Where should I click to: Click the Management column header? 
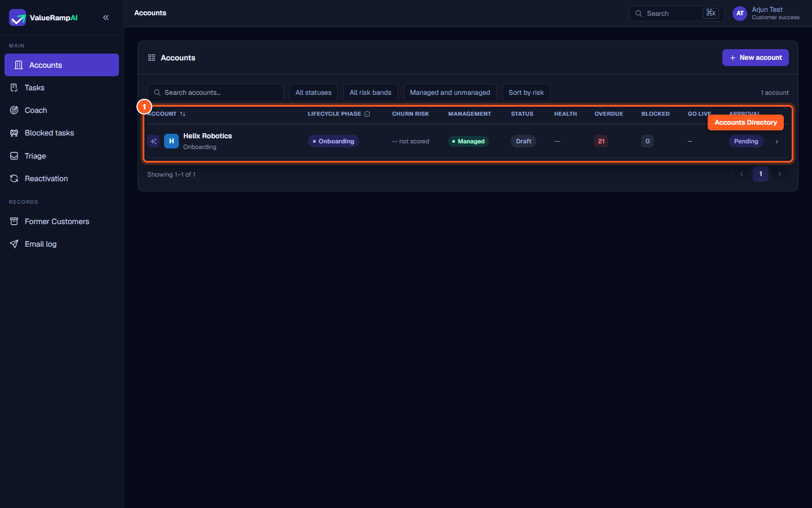click(x=470, y=114)
